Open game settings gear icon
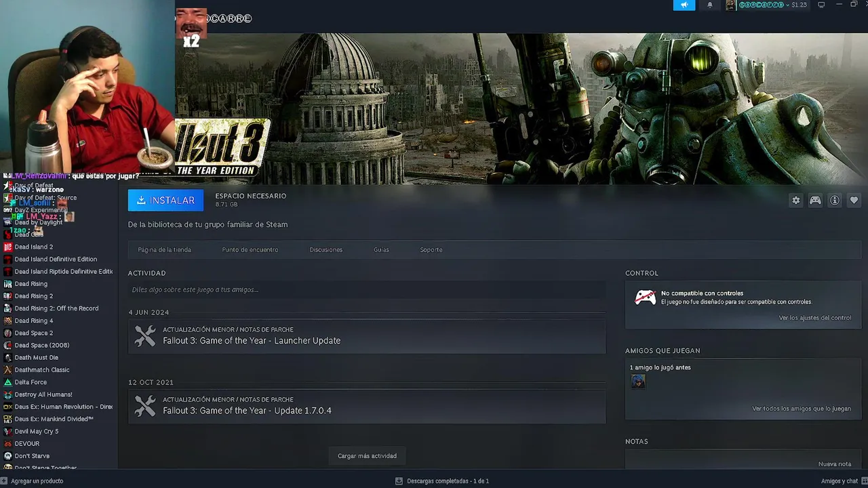 click(796, 201)
